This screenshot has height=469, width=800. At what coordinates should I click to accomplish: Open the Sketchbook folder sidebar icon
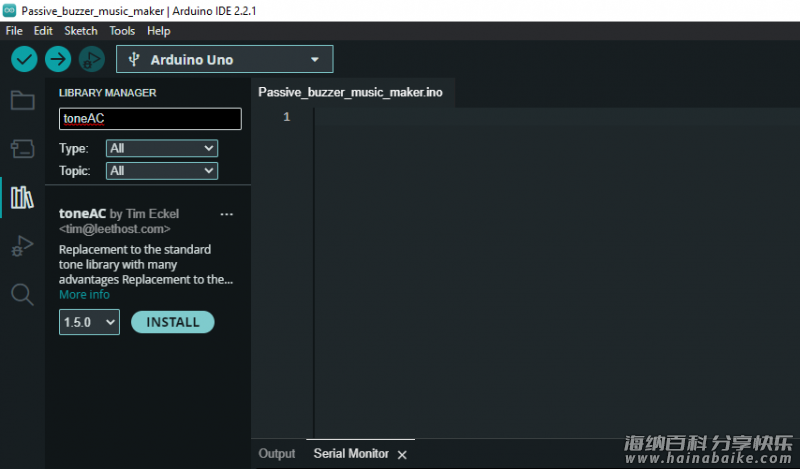(x=22, y=100)
